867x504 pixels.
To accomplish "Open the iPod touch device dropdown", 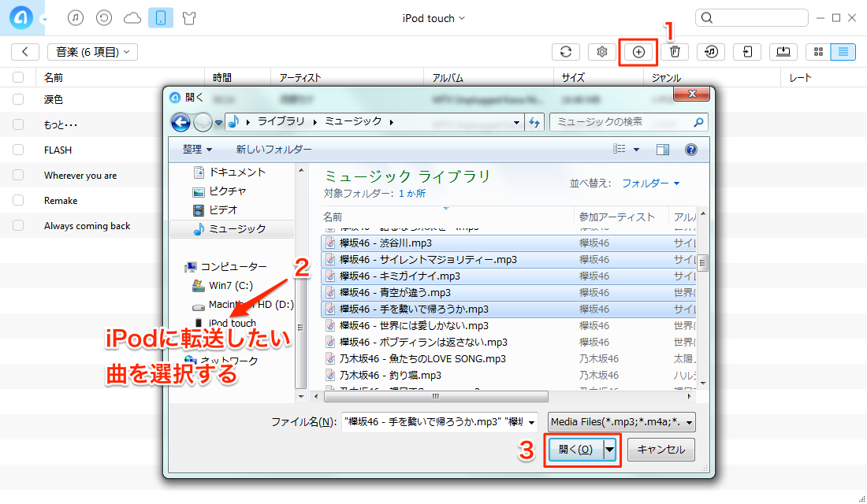I will click(433, 18).
